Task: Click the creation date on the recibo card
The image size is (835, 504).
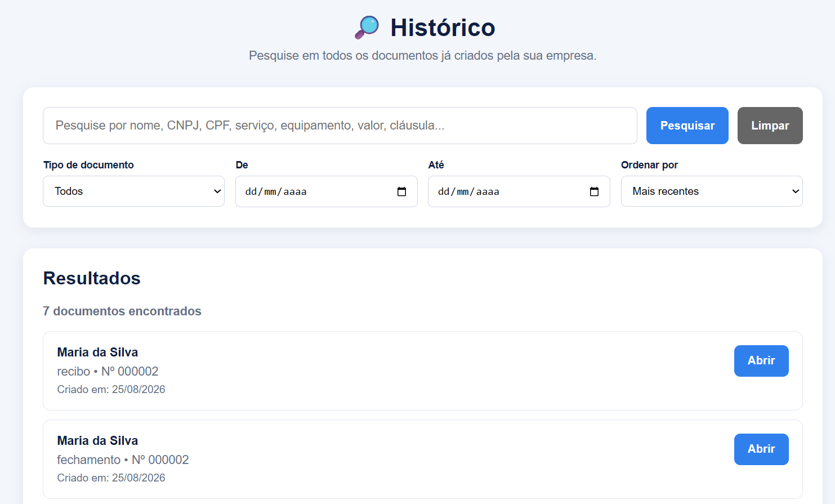Action: [111, 390]
